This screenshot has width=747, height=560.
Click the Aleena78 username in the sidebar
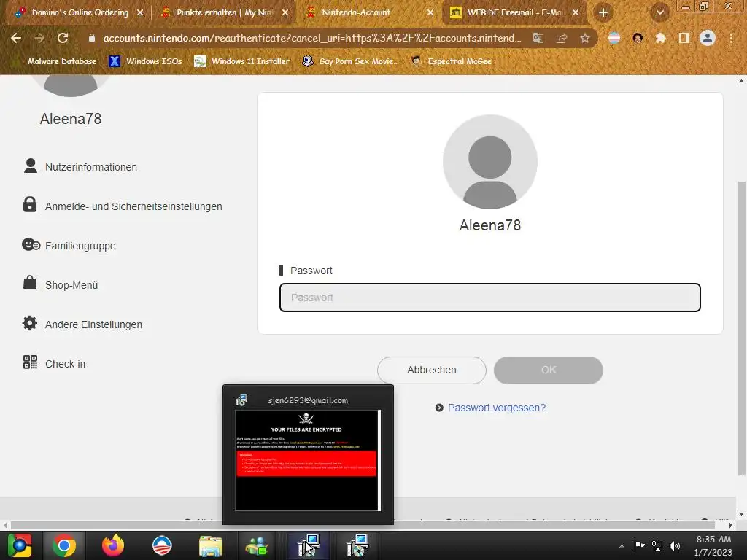[x=71, y=119]
